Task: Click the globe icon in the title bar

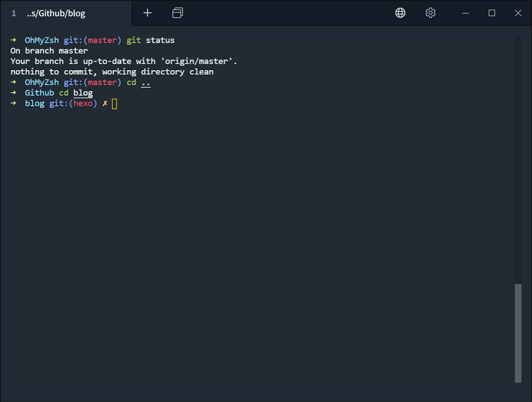Action: click(400, 13)
